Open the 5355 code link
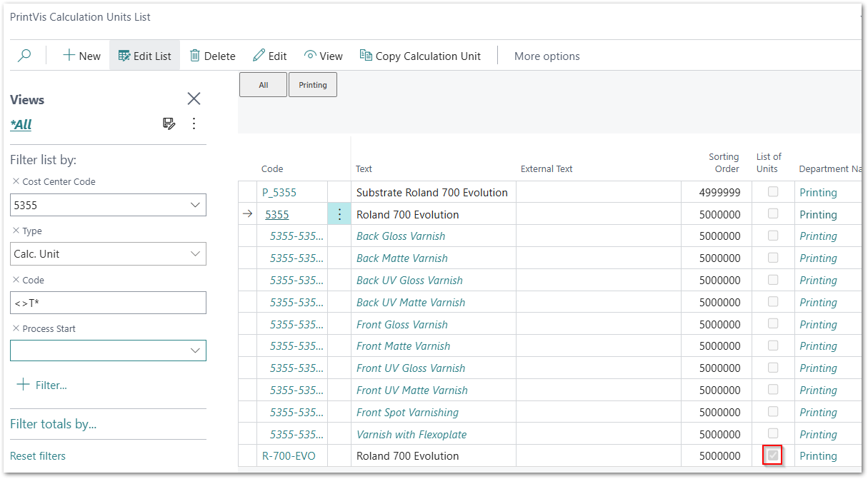 (277, 214)
